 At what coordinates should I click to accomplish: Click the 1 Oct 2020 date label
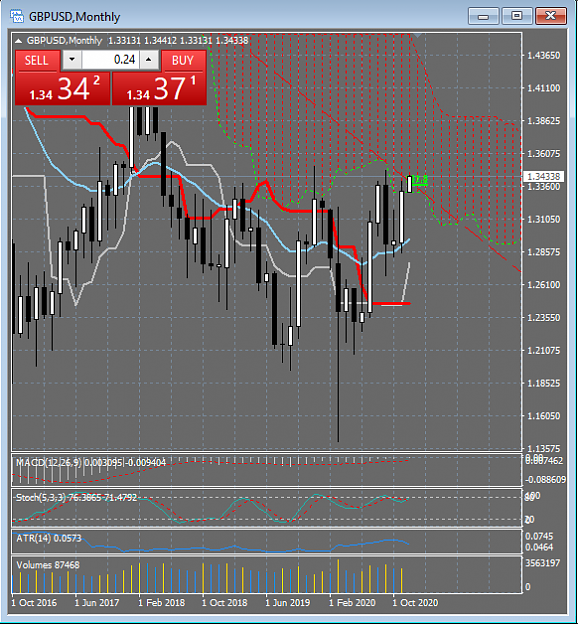415,603
